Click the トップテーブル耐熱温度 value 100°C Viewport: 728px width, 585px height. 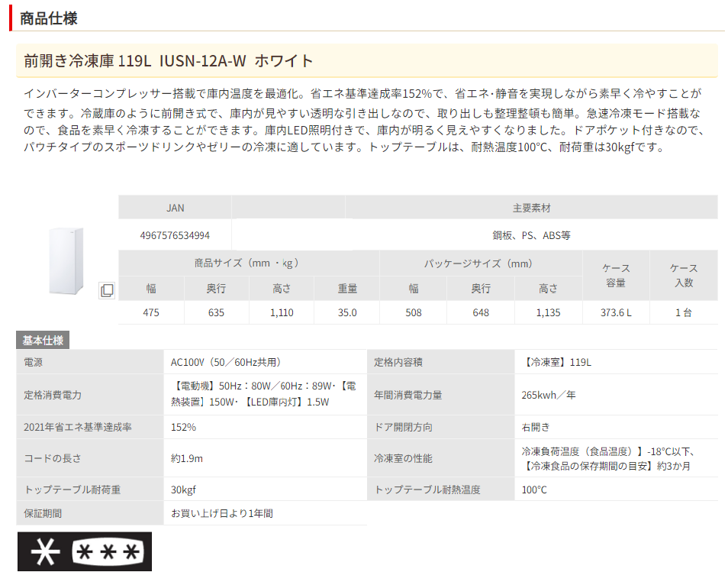point(534,490)
